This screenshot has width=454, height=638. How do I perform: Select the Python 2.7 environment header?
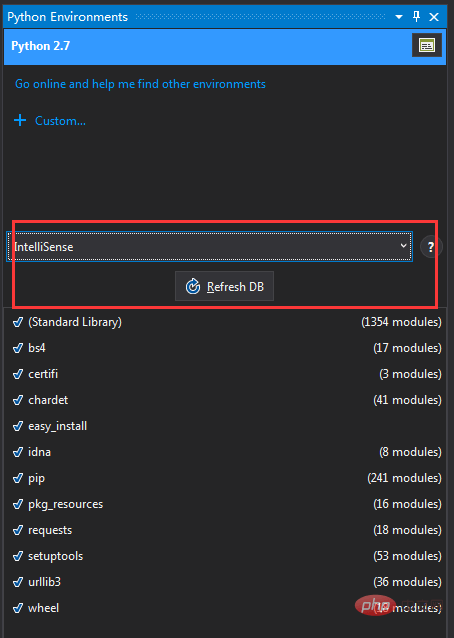(x=225, y=46)
